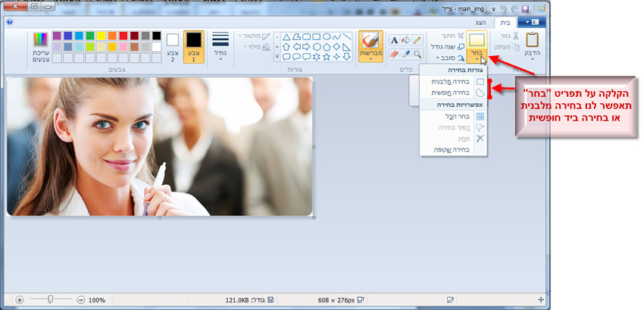644x310 pixels.
Task: Pick the diamond shape
Action: (x=337, y=46)
